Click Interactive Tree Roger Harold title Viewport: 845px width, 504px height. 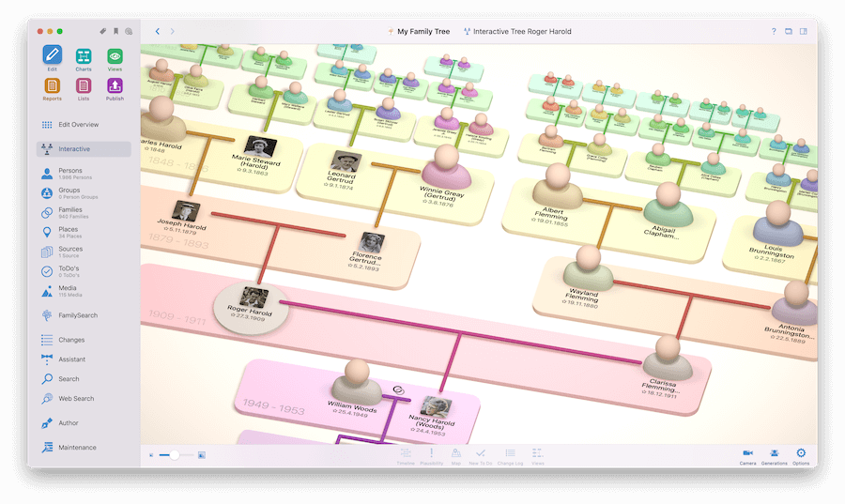point(517,31)
